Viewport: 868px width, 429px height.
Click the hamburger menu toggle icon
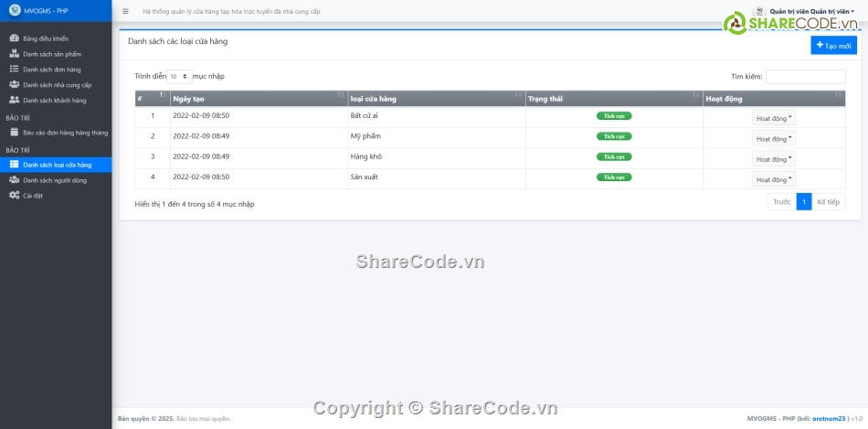coord(125,11)
